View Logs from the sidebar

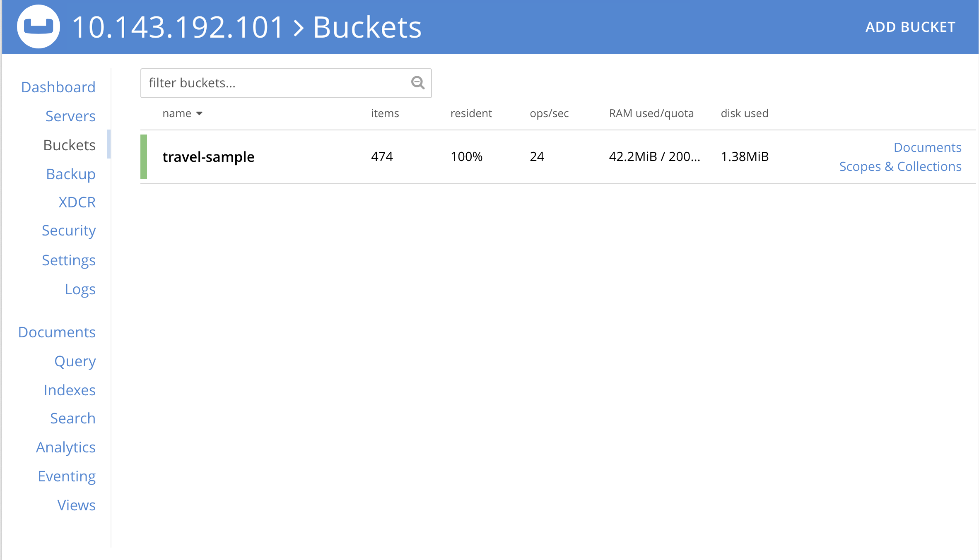[x=80, y=289]
